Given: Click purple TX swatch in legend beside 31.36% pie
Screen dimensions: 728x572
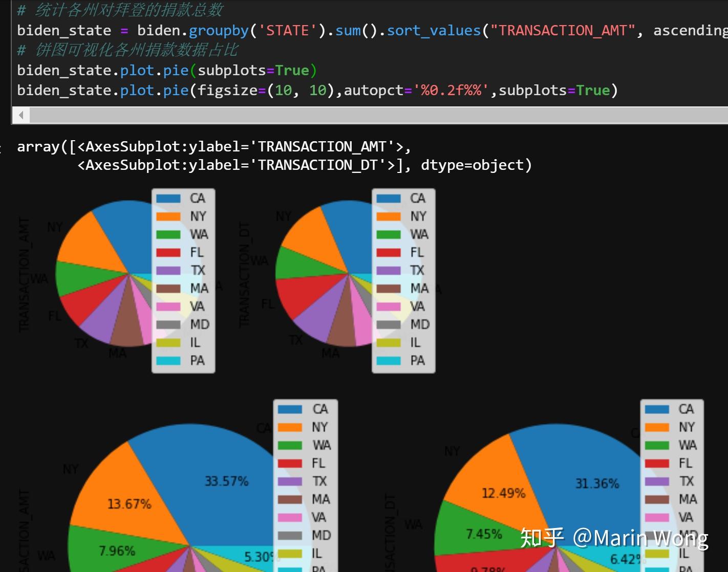Looking at the screenshot, I should click(657, 481).
